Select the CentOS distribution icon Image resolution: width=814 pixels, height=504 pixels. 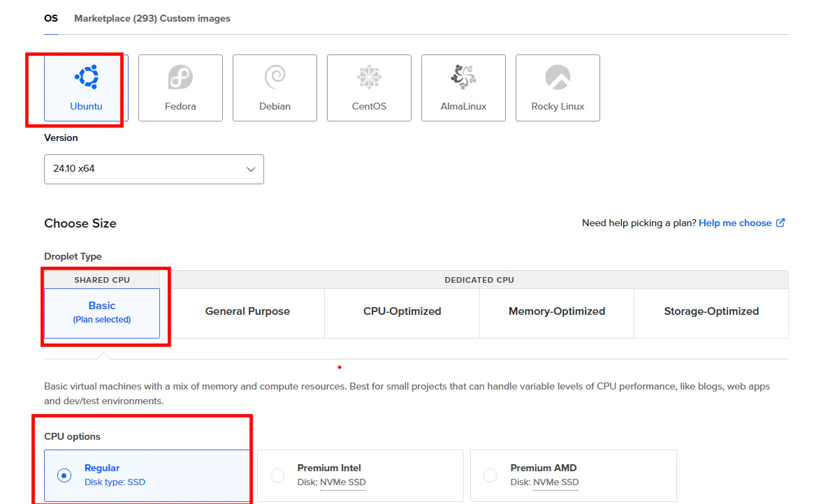369,87
